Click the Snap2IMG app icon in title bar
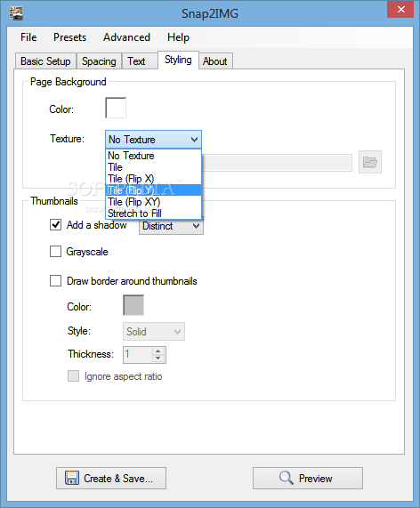The image size is (420, 508). (x=15, y=13)
